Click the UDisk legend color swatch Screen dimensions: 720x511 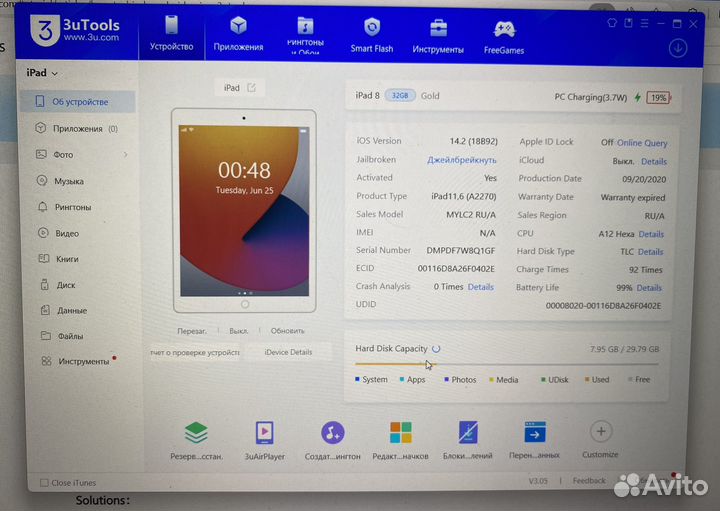(x=543, y=380)
